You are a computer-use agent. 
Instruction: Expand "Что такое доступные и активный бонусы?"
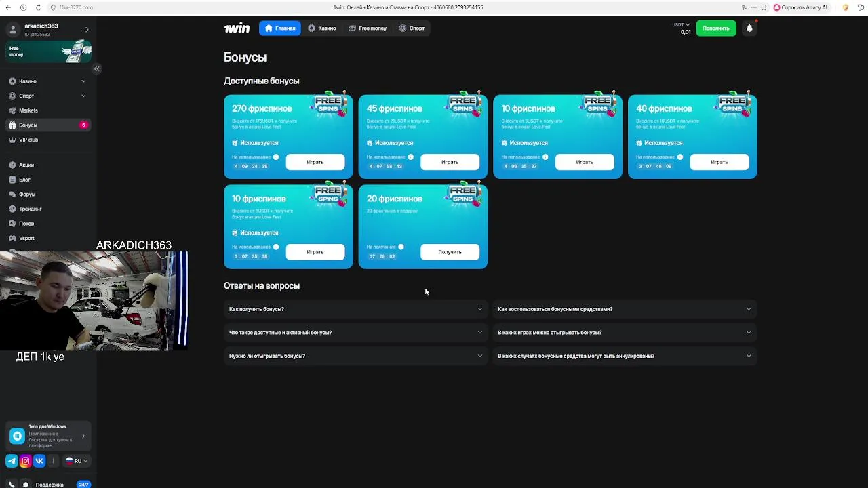coord(355,333)
